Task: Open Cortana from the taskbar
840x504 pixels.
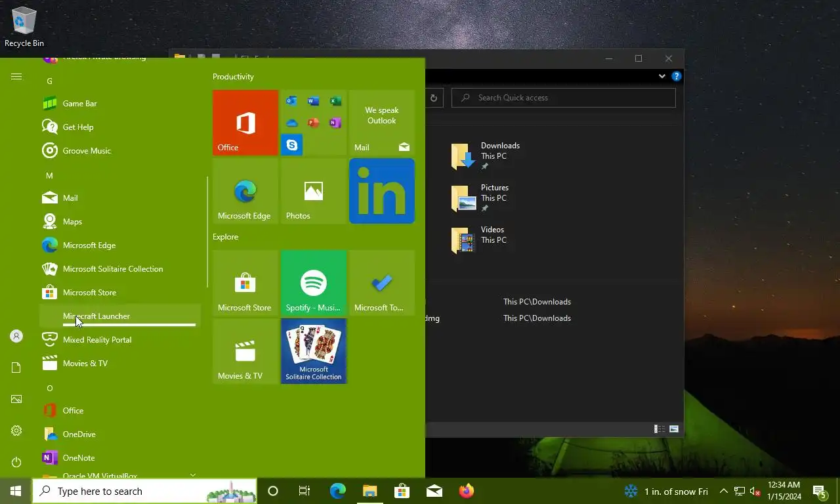Action: pos(273,491)
